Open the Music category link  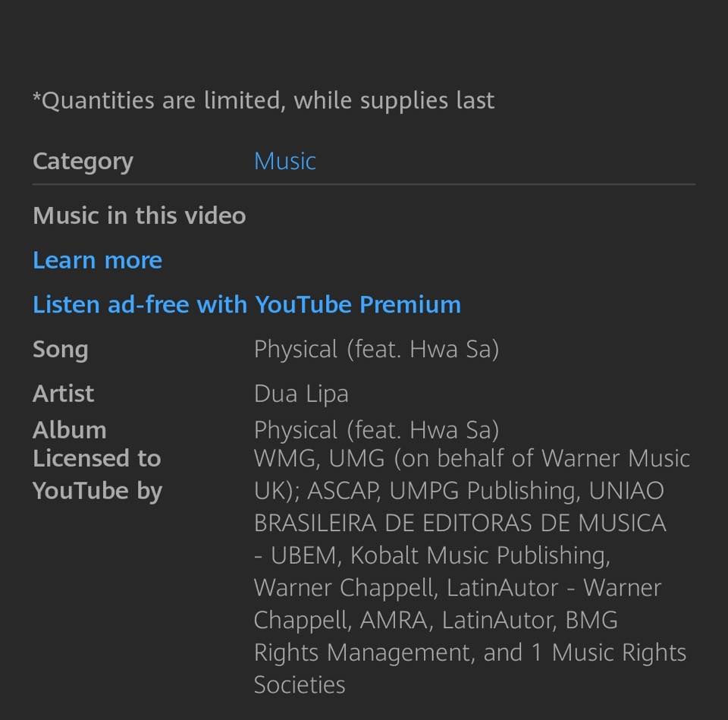pyautogui.click(x=284, y=161)
